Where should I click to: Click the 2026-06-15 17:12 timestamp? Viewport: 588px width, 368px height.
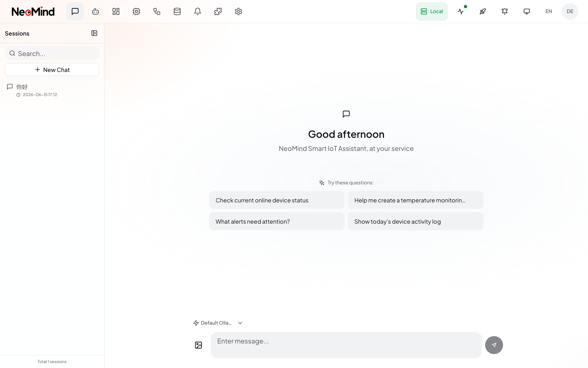click(40, 95)
